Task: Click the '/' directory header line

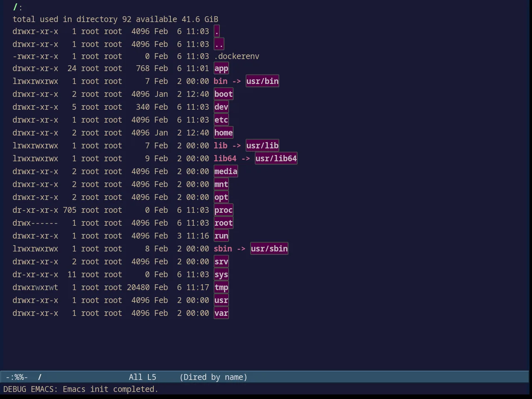Action: coord(17,7)
